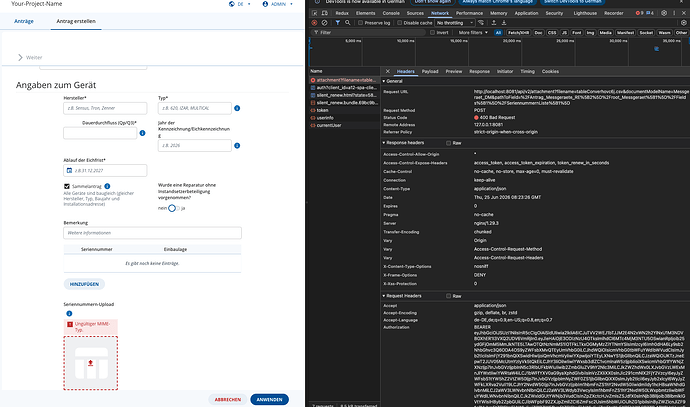This screenshot has height=407, width=690.
Task: Click the info icon next to Typ field
Action: click(x=237, y=108)
